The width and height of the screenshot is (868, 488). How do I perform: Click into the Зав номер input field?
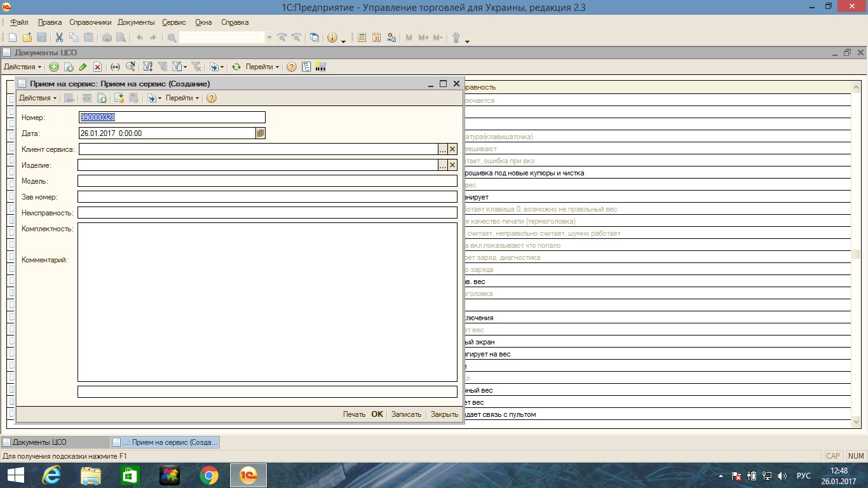[x=268, y=197]
